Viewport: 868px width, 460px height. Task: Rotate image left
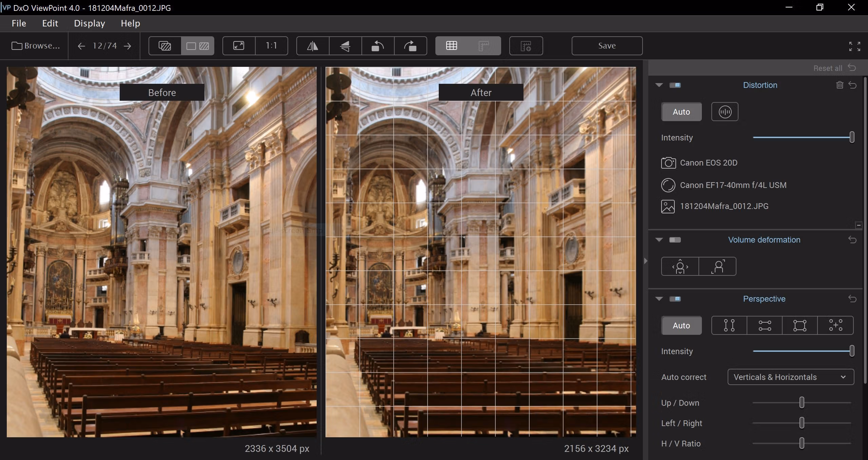click(378, 46)
